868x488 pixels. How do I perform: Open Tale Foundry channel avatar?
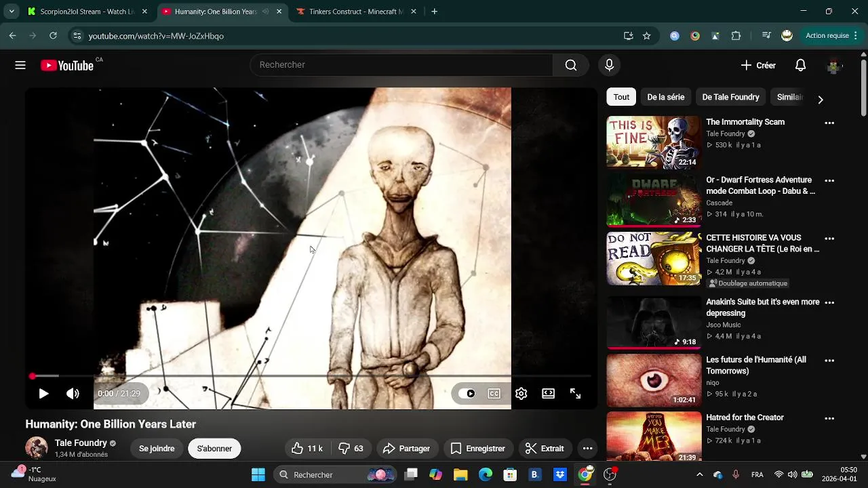37,448
